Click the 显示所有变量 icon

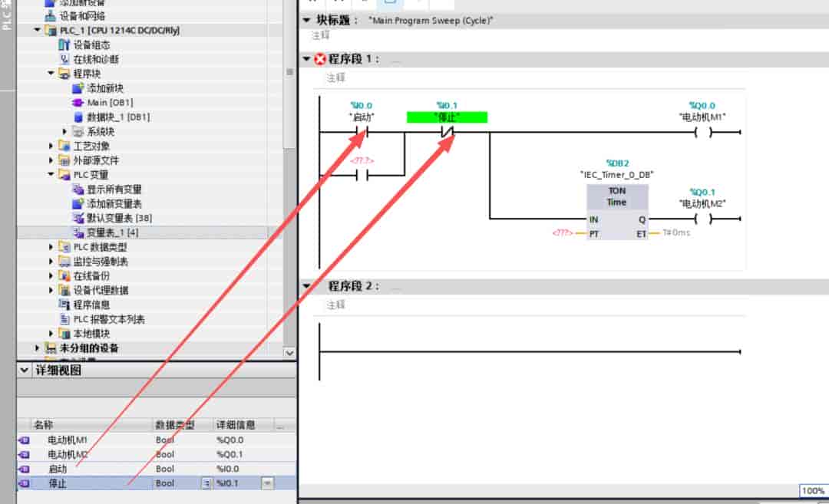[78, 189]
